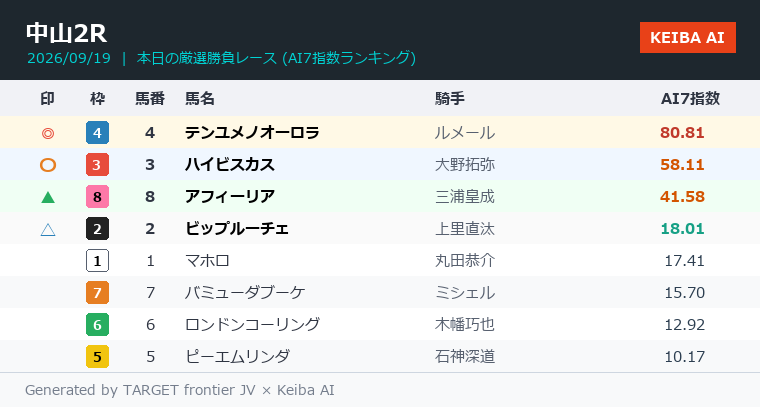
Task: Select the black frame 2 badge
Action: 97,229
